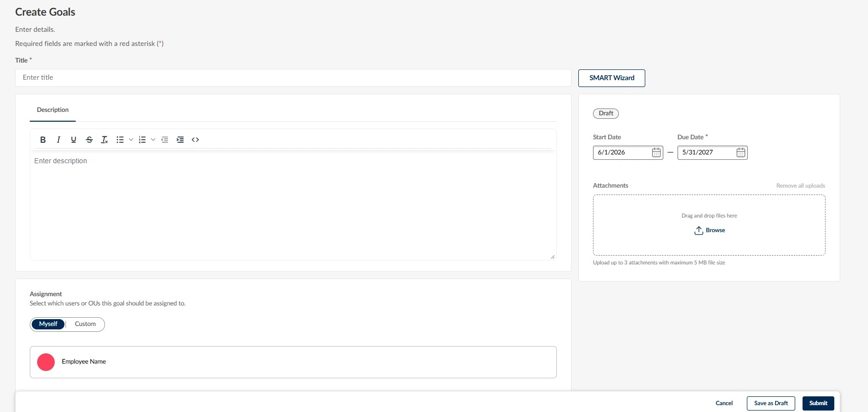Launch the SMART Wizard
The height and width of the screenshot is (412, 868).
click(612, 78)
